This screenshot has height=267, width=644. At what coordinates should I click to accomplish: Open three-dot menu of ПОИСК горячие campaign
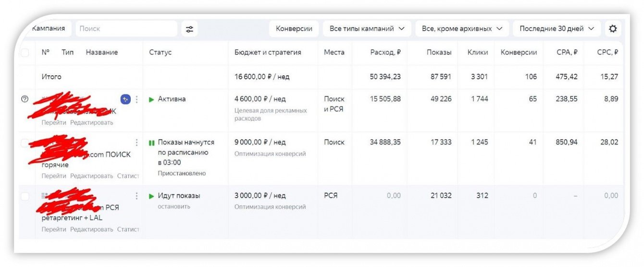tap(136, 143)
